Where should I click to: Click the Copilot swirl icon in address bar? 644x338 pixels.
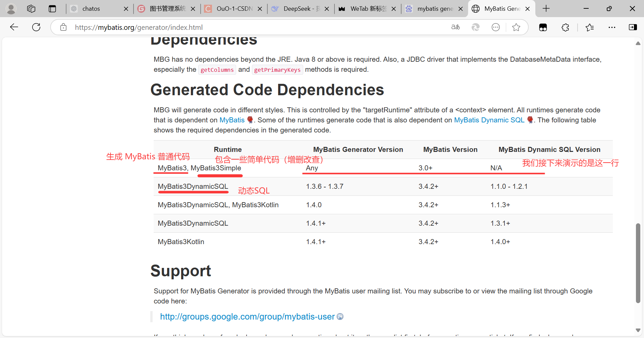point(476,27)
